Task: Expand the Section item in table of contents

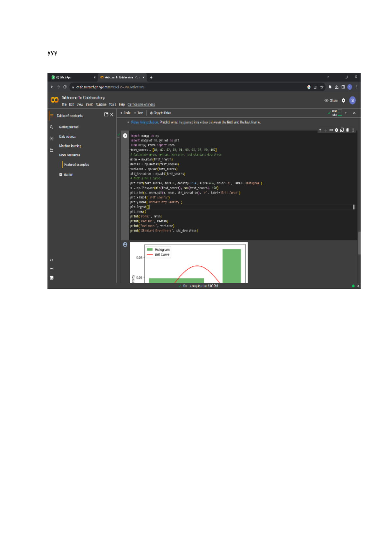Action: 61,175
